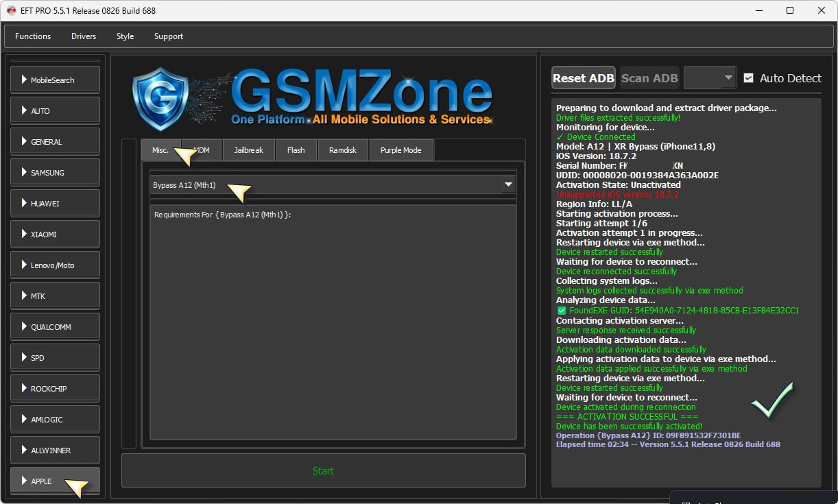Click the 'ACTIVATION SUCCESSFUL' log line
The height and width of the screenshot is (504, 838).
tap(627, 416)
